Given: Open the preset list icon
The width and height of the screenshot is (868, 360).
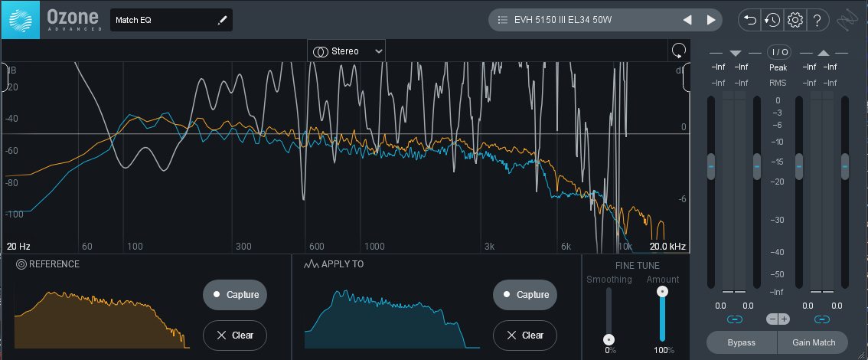Looking at the screenshot, I should pos(503,20).
